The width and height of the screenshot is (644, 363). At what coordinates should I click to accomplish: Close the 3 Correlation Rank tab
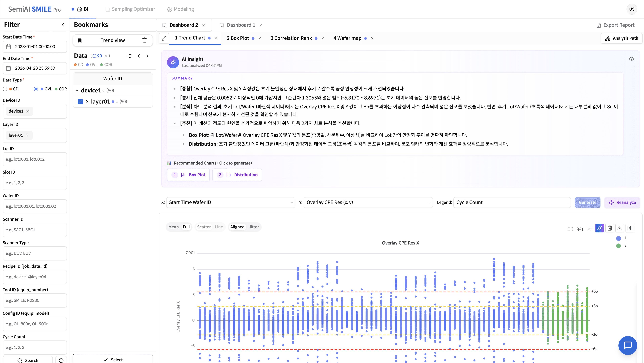(323, 38)
